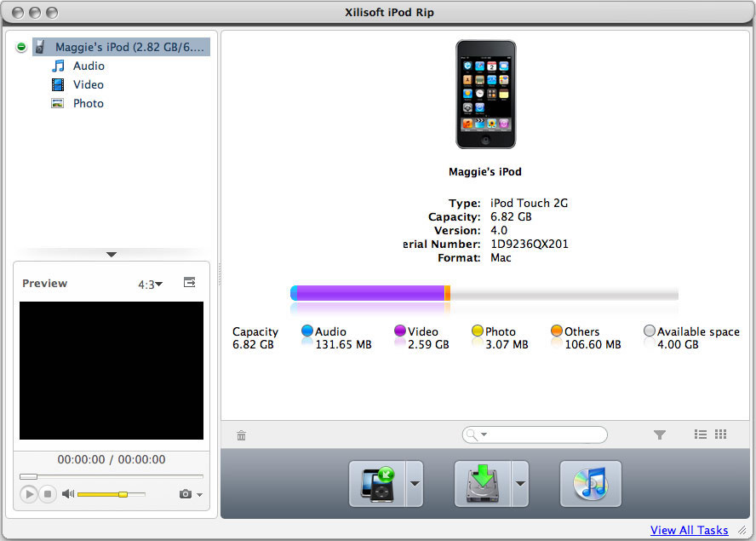
Task: Open the View All Tasks link
Action: [690, 530]
